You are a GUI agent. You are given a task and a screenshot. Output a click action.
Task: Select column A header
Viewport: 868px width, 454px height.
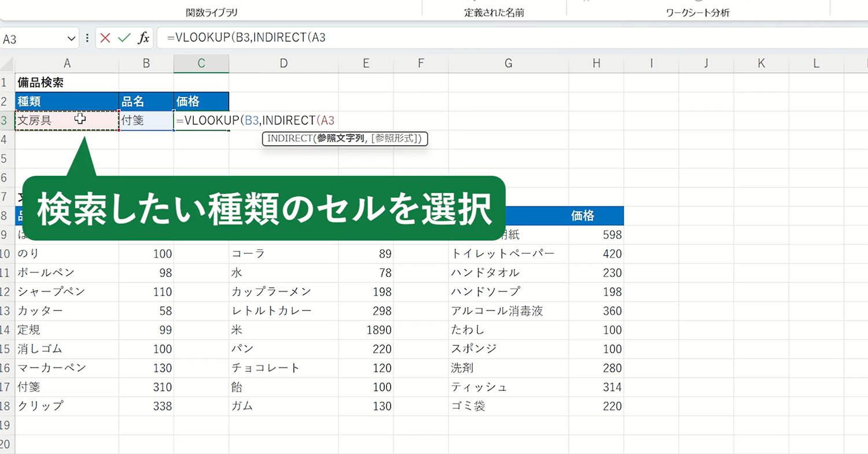tap(67, 64)
